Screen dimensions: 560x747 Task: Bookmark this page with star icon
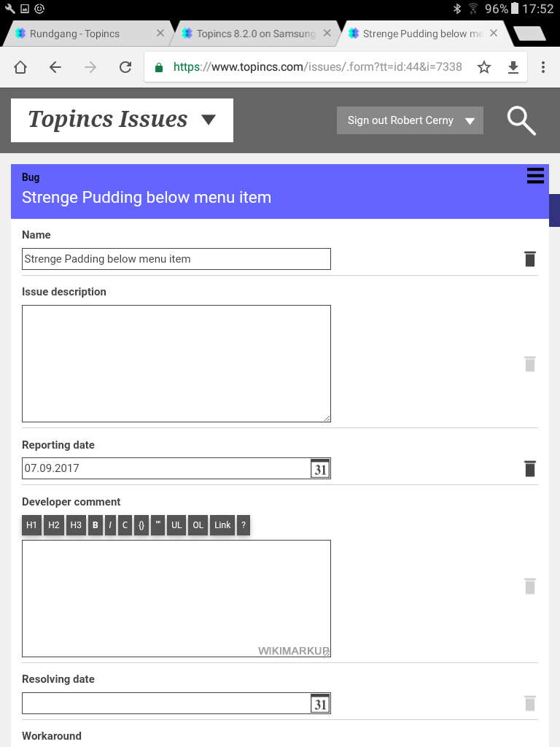click(484, 67)
